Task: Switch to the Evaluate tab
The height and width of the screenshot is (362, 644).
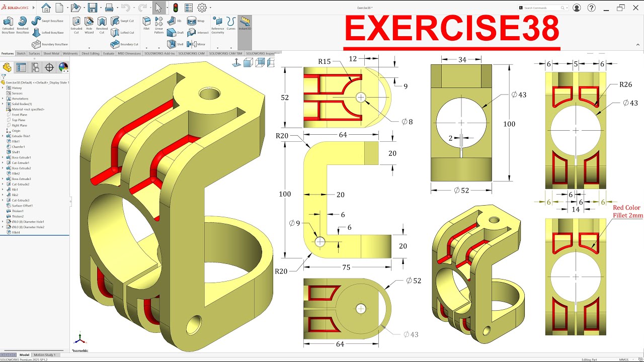Action: 109,53
